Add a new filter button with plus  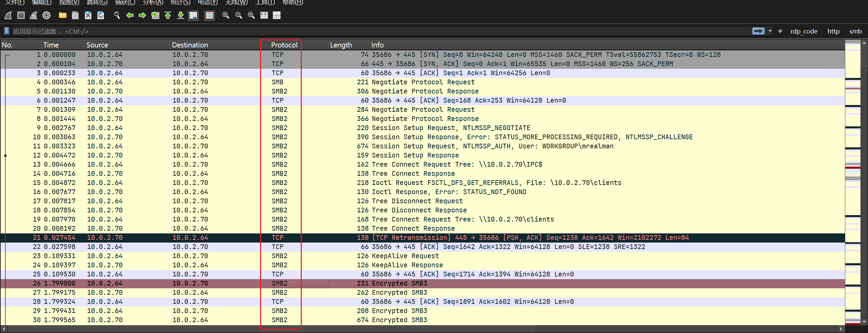[780, 31]
